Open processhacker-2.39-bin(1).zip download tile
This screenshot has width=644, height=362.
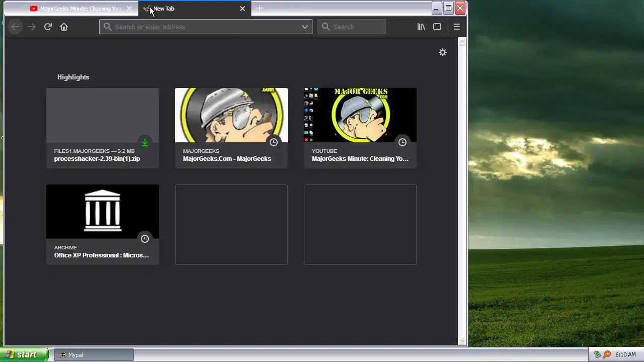tap(103, 128)
